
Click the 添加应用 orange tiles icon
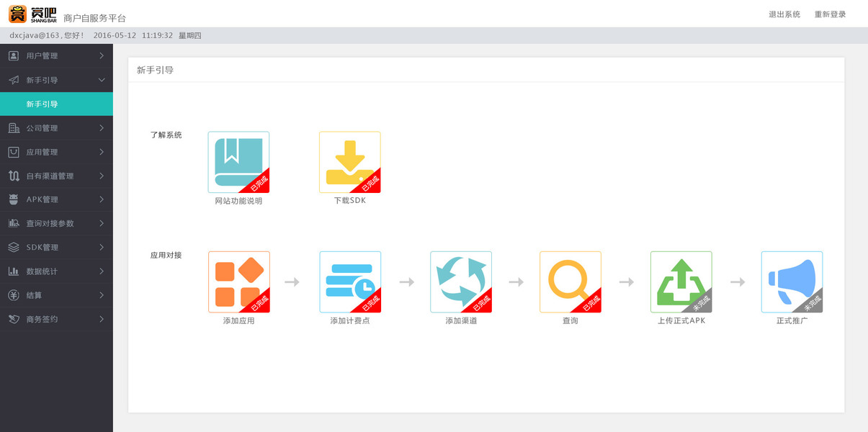pos(238,282)
